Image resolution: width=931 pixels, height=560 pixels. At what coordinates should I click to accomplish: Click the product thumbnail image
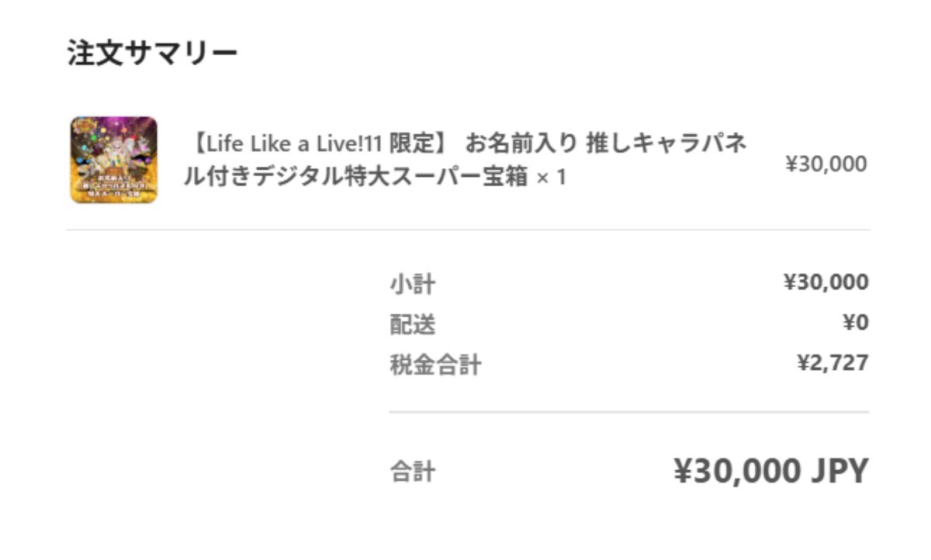coord(114,160)
